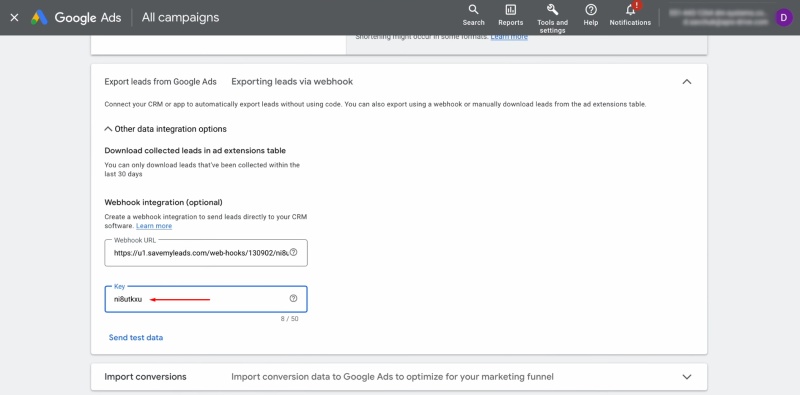Click Webhook integration (optional) heading
This screenshot has height=395, width=800.
tap(163, 202)
